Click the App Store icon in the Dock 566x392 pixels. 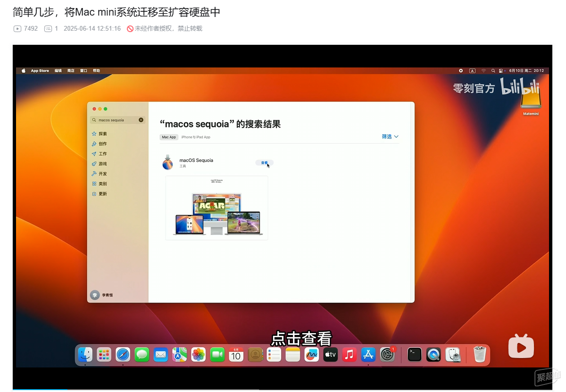click(368, 354)
